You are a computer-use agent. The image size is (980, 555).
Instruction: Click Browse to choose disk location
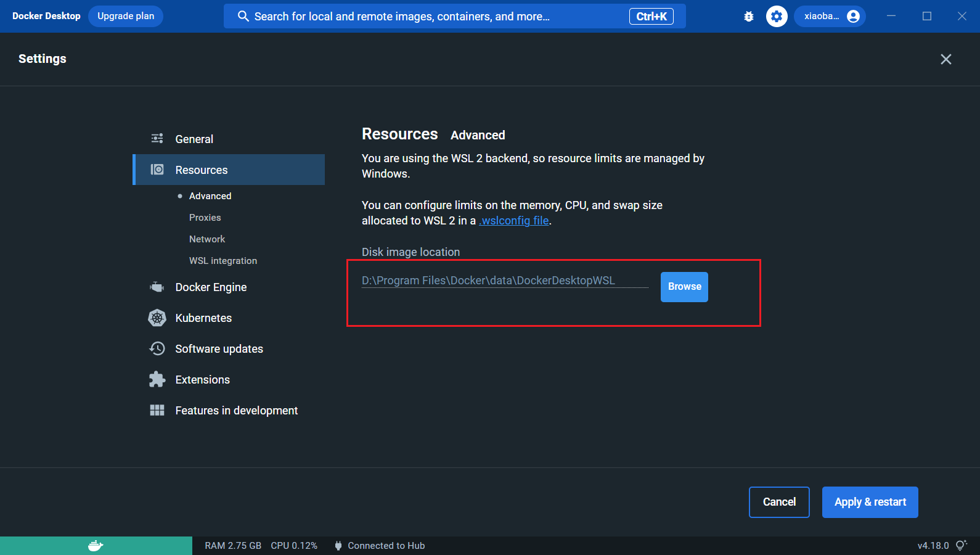click(x=684, y=287)
